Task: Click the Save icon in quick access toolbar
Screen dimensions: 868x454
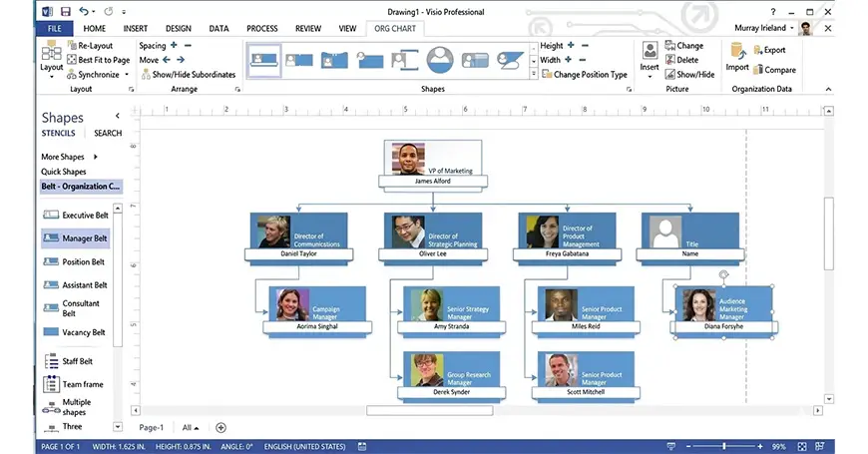Action: pos(67,10)
